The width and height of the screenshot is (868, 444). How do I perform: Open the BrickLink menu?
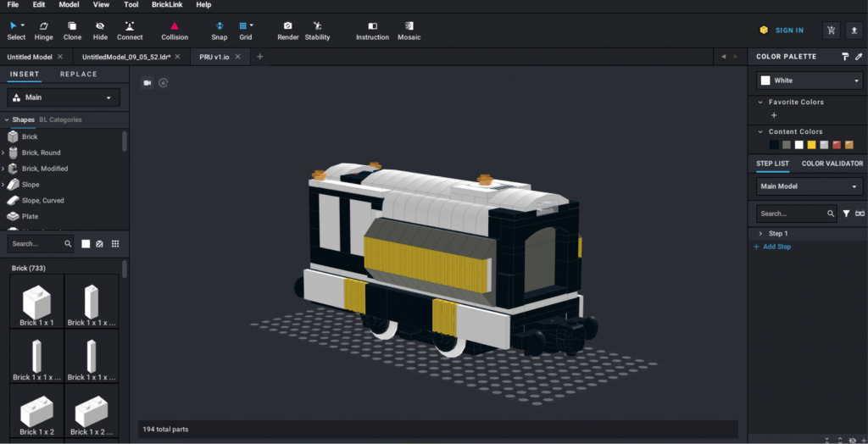coord(166,5)
